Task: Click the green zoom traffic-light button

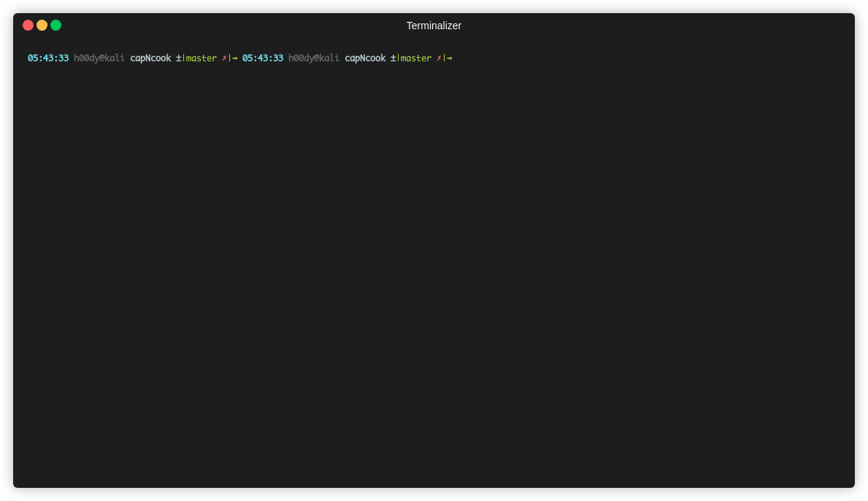Action: click(55, 24)
